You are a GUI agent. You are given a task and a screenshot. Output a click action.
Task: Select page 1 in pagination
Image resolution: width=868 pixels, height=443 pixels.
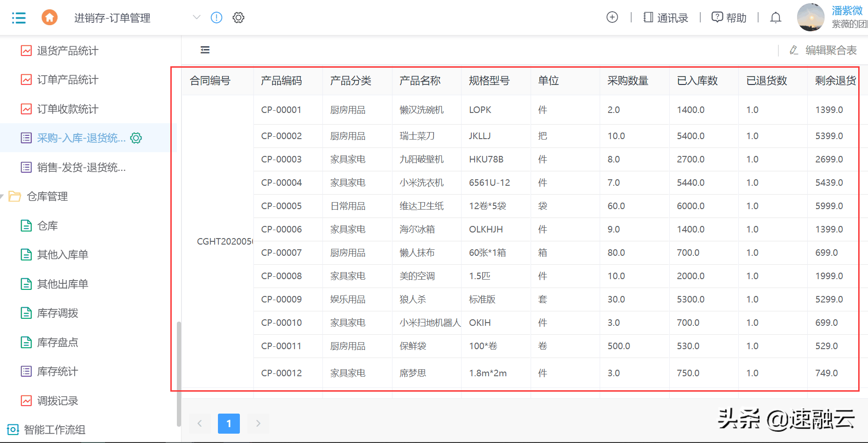[229, 423]
